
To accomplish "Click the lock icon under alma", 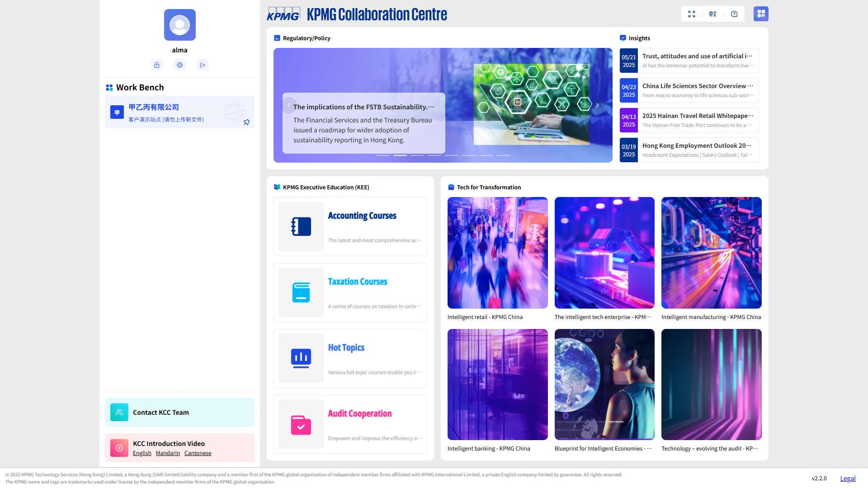I will (157, 65).
